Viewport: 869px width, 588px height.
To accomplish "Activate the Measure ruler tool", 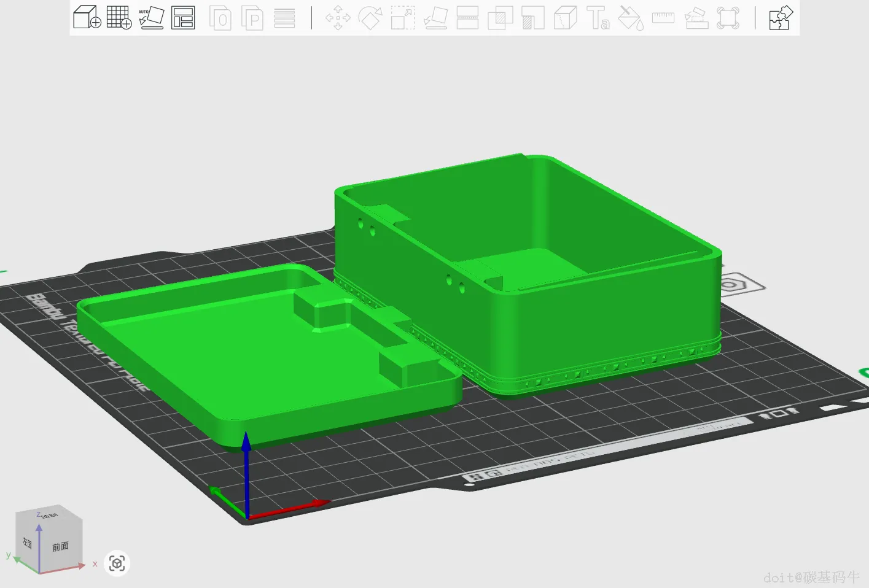I will tap(663, 18).
